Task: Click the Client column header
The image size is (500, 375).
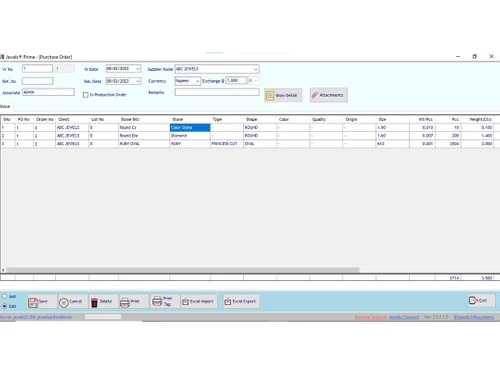Action: pyautogui.click(x=72, y=119)
